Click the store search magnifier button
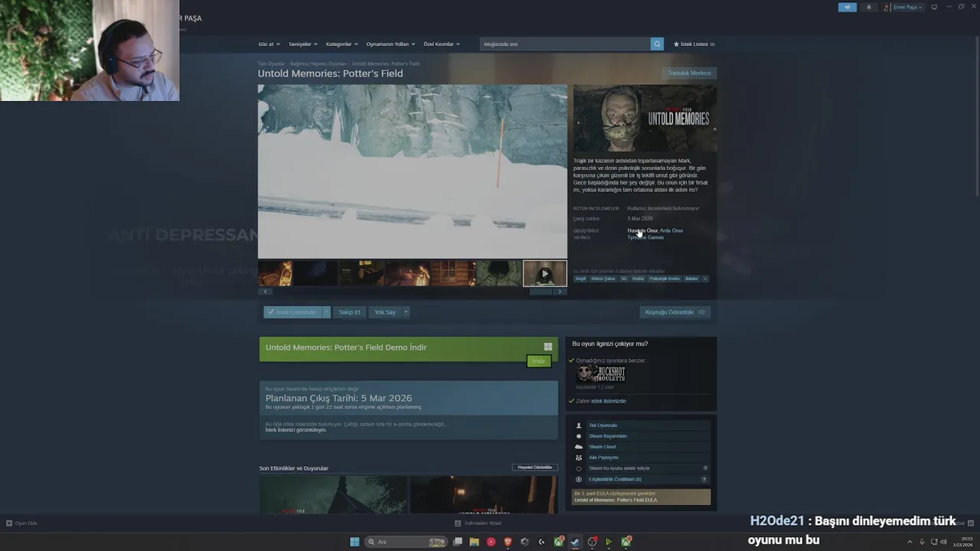The height and width of the screenshot is (551, 980). pyautogui.click(x=657, y=44)
